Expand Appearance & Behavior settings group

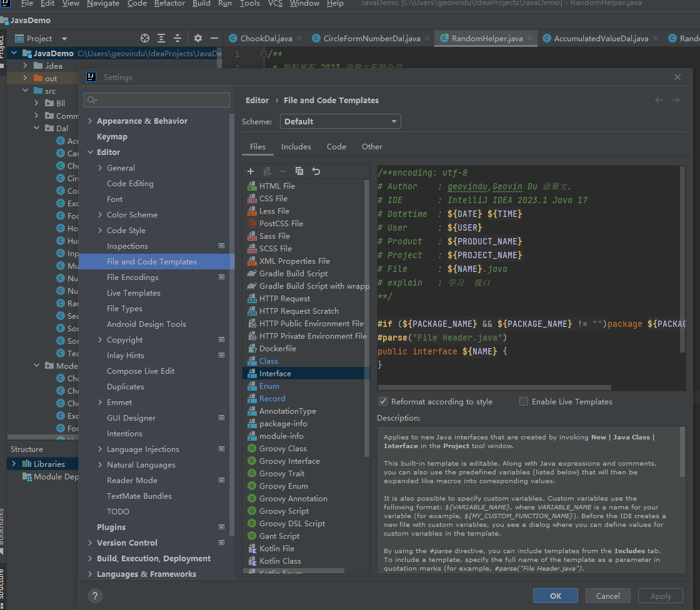(91, 121)
